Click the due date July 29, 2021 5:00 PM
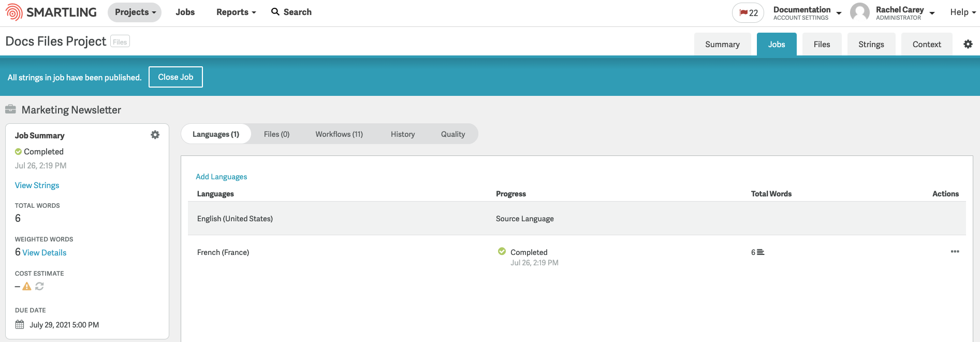This screenshot has width=980, height=342. coord(64,325)
